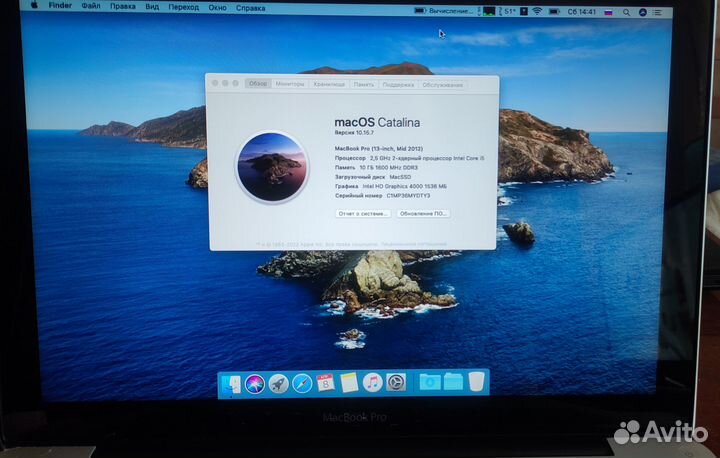Viewport: 720px width, 458px height.
Task: Switch to the Обслуживание tab
Action: (x=442, y=85)
